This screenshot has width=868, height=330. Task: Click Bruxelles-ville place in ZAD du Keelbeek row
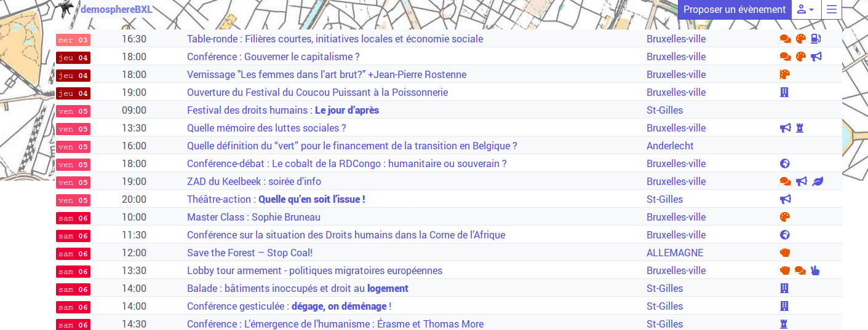[676, 181]
